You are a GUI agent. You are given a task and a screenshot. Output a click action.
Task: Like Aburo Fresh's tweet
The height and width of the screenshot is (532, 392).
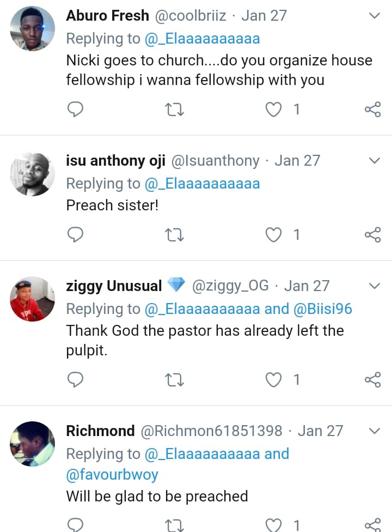(273, 110)
